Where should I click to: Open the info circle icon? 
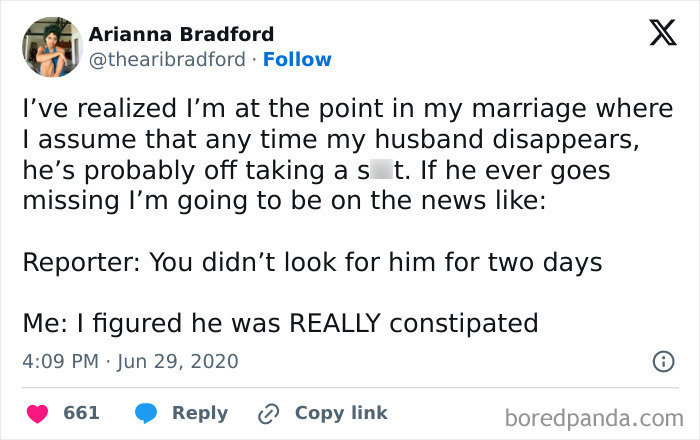pos(662,361)
